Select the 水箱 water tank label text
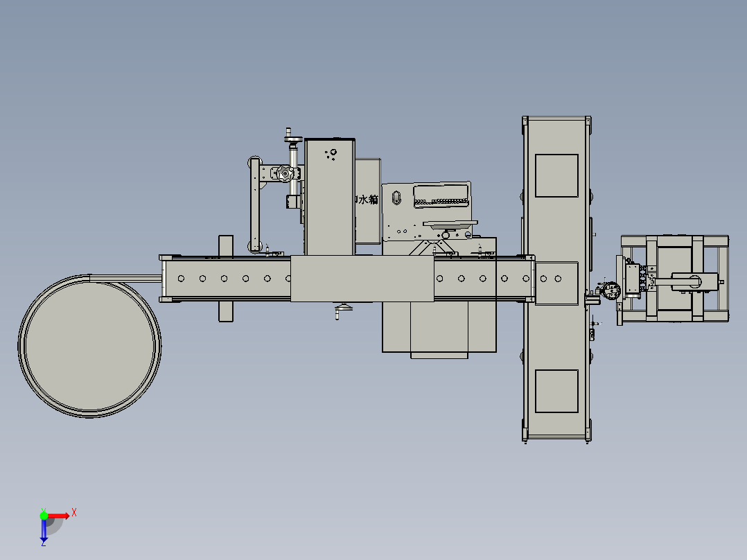The image size is (747, 560). [x=367, y=200]
